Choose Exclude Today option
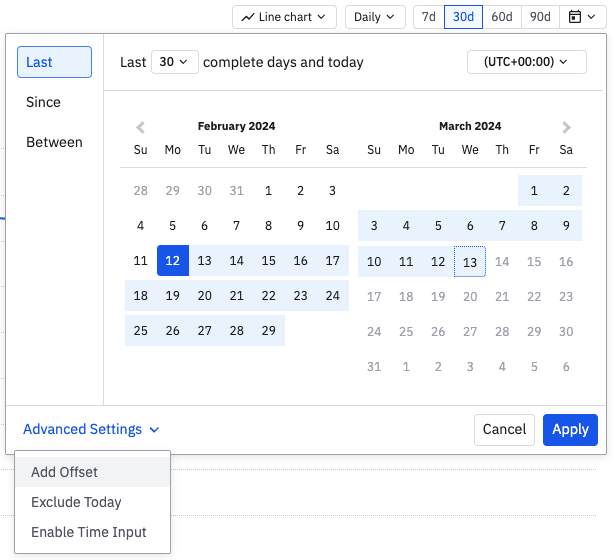 (92, 502)
